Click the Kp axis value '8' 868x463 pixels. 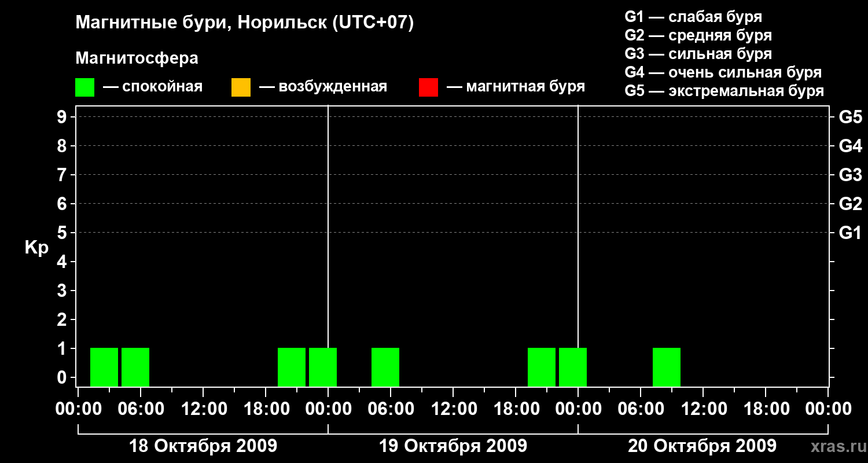click(62, 146)
